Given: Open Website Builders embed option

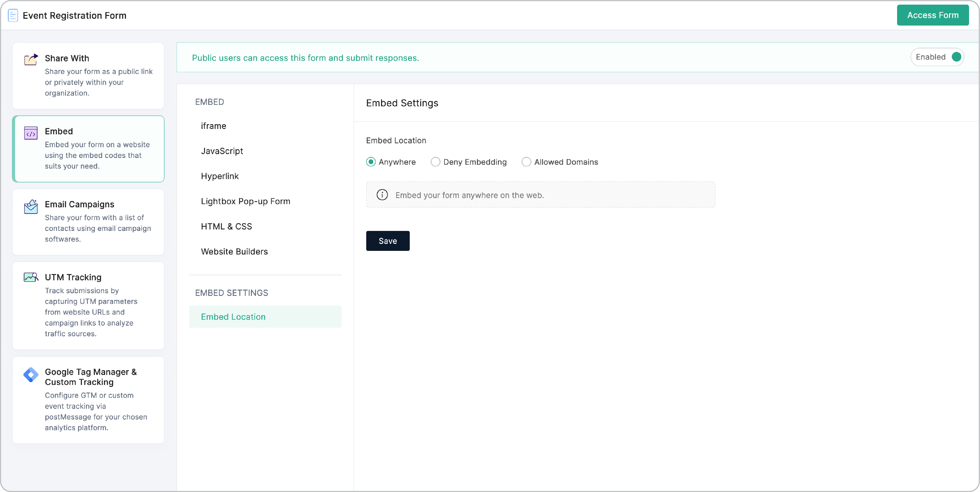Looking at the screenshot, I should tap(234, 252).
